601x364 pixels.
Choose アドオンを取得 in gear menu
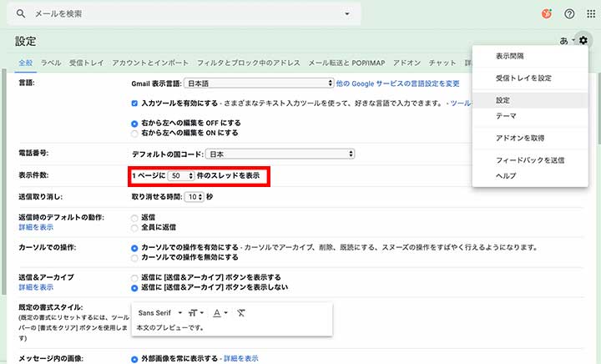click(x=530, y=138)
